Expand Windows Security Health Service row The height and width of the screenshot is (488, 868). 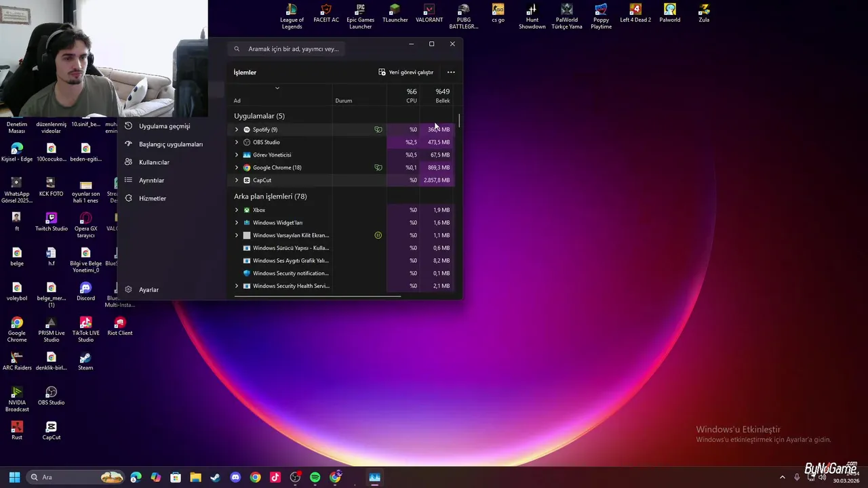pyautogui.click(x=237, y=286)
